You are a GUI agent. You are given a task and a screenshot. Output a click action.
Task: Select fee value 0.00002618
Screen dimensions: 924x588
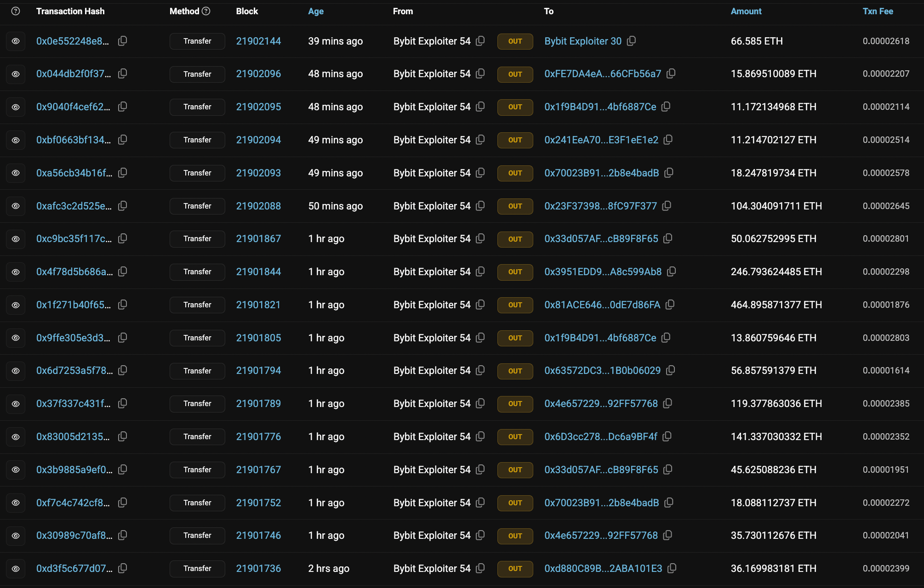tap(886, 41)
